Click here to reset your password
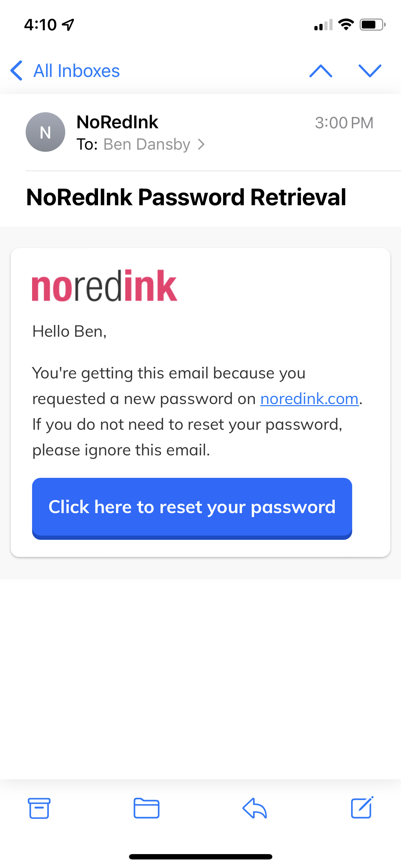 pos(192,507)
